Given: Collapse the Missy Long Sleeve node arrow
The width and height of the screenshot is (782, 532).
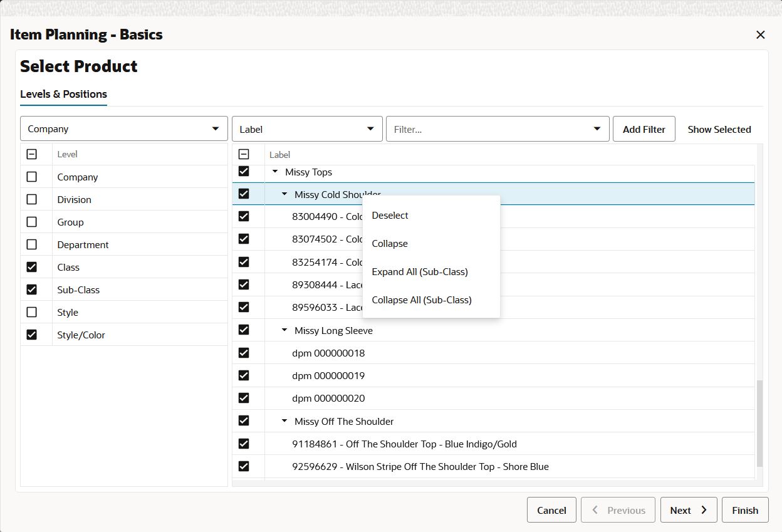Looking at the screenshot, I should click(284, 330).
